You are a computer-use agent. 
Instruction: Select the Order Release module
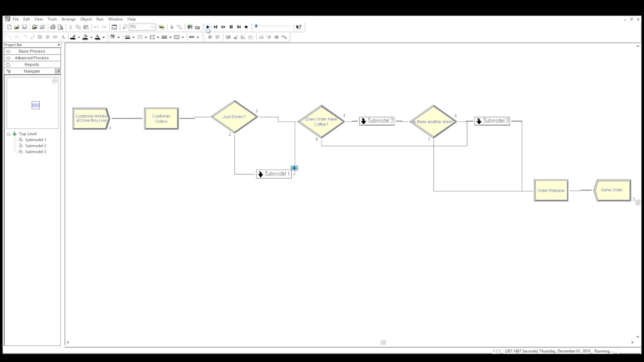(x=551, y=191)
